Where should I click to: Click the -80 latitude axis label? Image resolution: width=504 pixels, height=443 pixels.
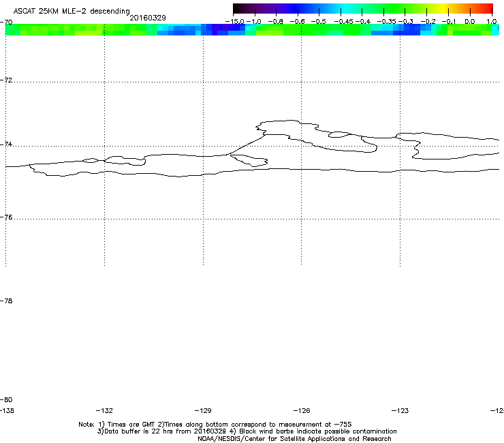(6, 400)
